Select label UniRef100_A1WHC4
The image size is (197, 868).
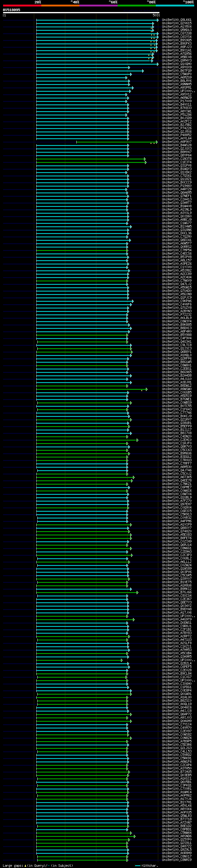point(177,792)
